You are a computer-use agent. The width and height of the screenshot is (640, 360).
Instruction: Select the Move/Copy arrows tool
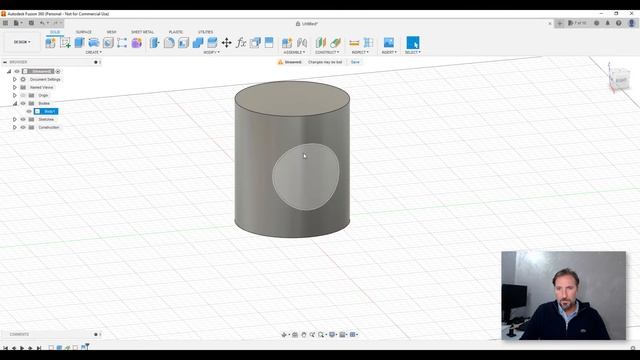(227, 43)
